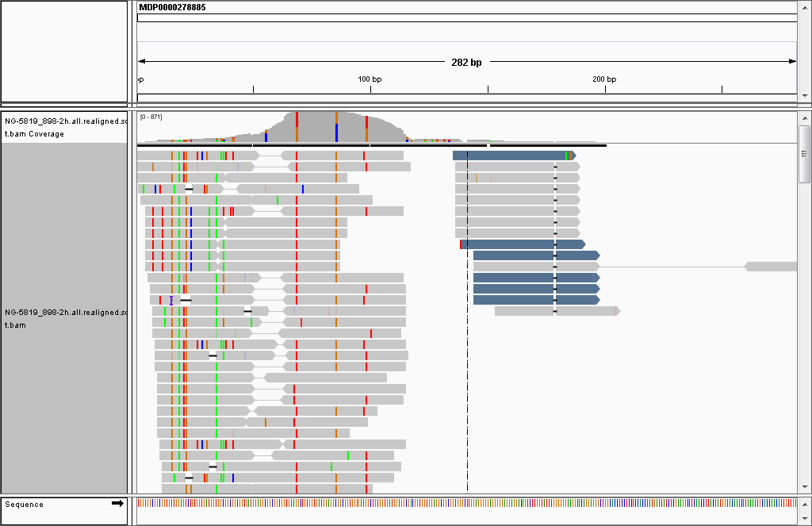Click scroll-down arrow of alignment track panel
The height and width of the screenshot is (526, 812).
coord(805,486)
